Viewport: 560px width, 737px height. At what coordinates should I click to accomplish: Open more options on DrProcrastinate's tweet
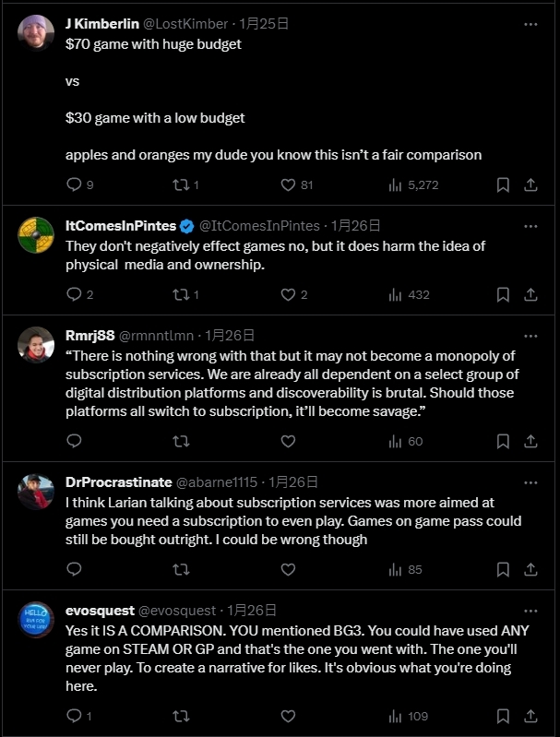(x=530, y=482)
